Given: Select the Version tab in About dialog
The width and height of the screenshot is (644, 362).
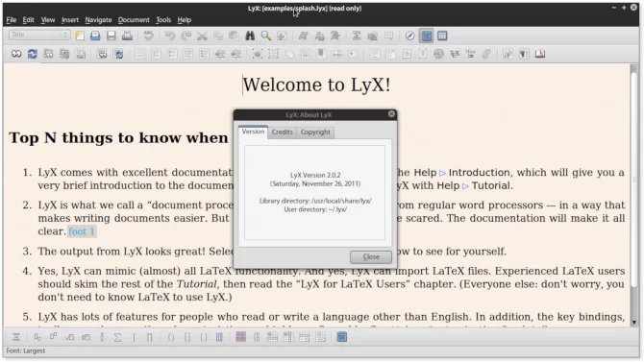Looking at the screenshot, I should (253, 132).
